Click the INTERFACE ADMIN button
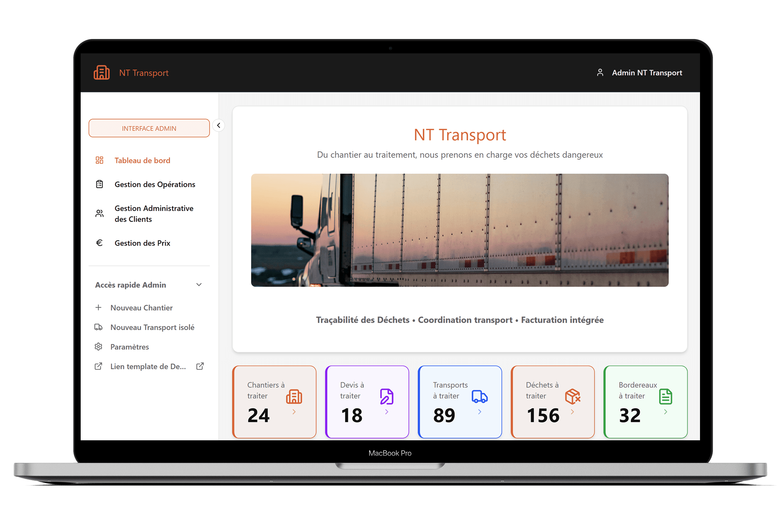This screenshot has height=532, width=781. pyautogui.click(x=149, y=128)
